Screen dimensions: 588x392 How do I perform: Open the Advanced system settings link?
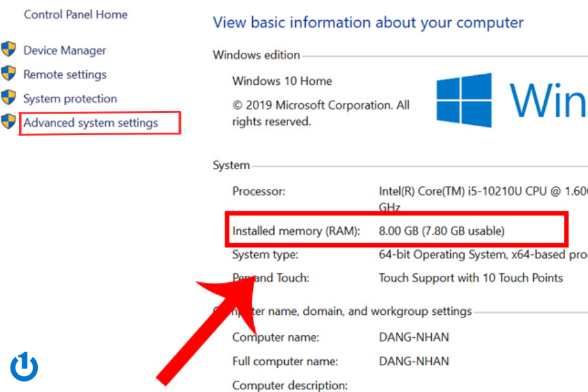[91, 123]
